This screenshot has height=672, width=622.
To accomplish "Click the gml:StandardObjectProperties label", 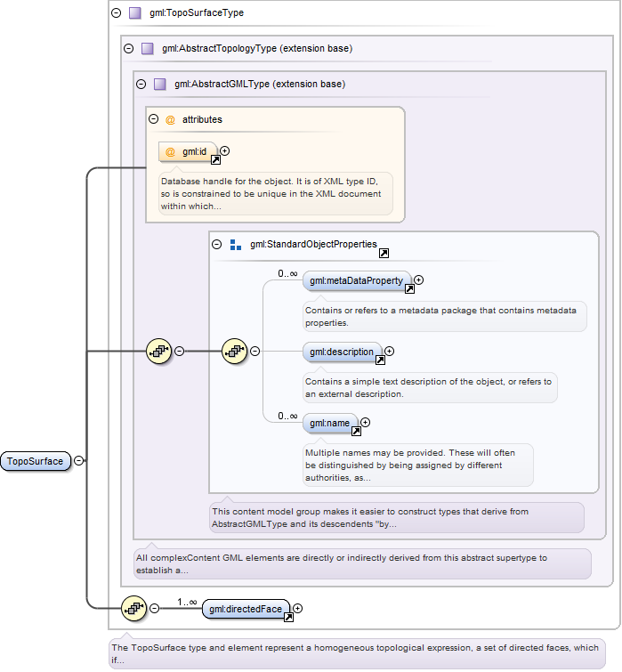I will coord(313,244).
